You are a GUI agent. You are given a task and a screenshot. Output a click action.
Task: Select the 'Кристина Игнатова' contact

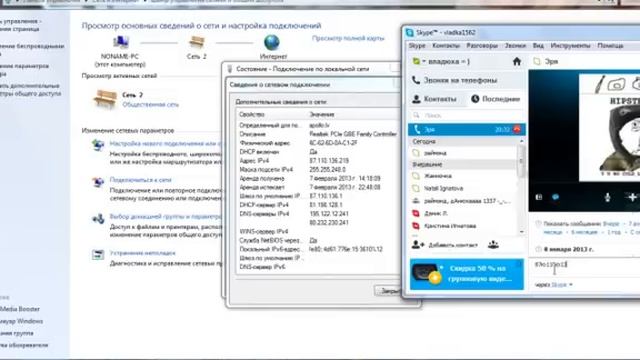coord(463,226)
